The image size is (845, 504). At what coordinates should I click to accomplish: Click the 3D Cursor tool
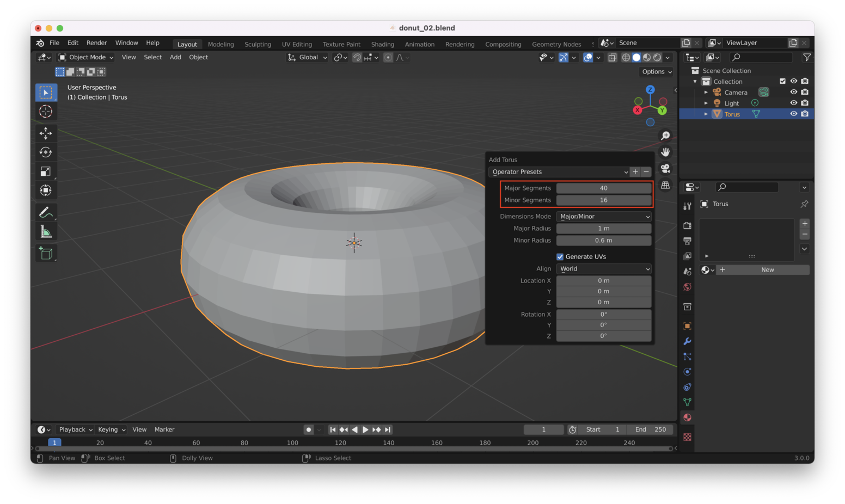point(46,112)
